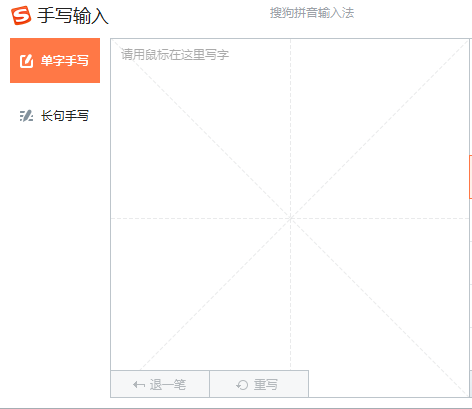Viewport: 472px width, 409px height.
Task: Click the orange-outlined box at canvas right edge
Action: pos(470,177)
